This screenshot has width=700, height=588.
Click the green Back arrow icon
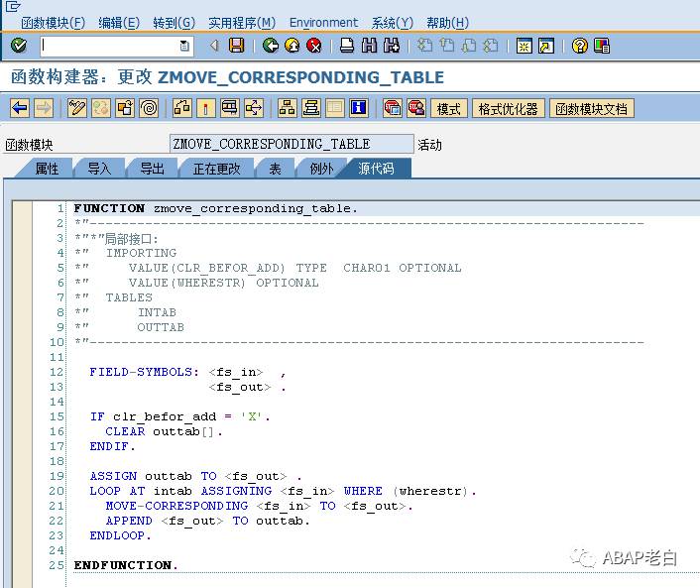(270, 46)
